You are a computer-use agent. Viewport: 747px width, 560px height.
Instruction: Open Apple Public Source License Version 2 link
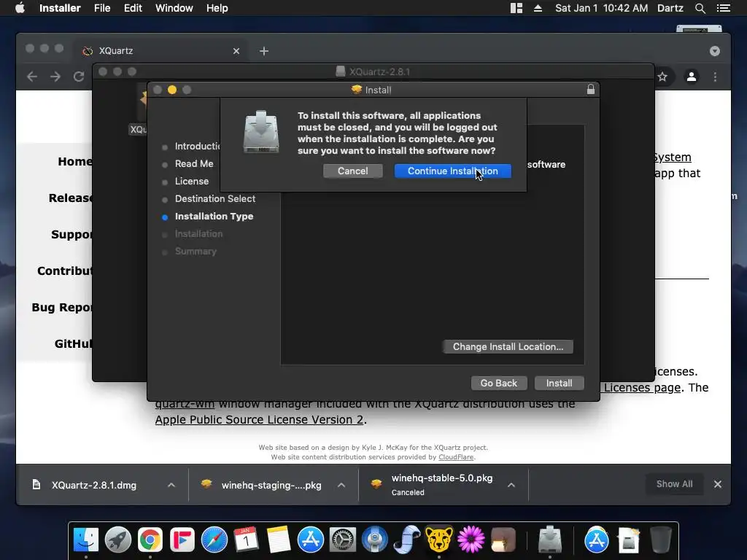click(x=260, y=419)
